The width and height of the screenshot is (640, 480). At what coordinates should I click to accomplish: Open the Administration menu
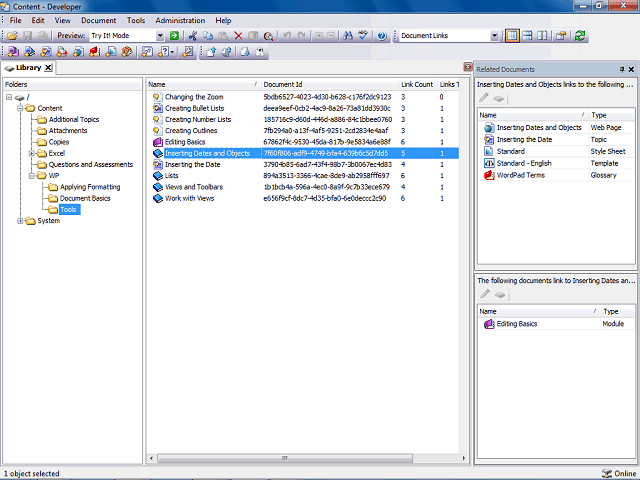point(180,20)
